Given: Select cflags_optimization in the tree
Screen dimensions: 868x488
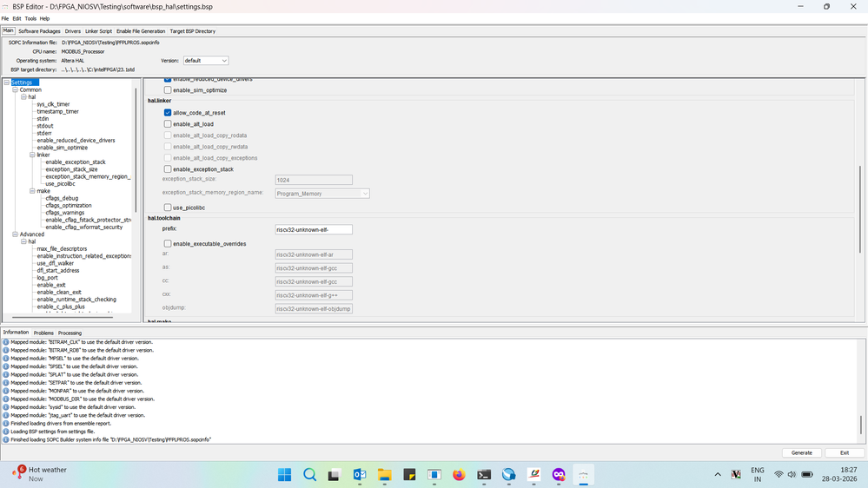Looking at the screenshot, I should coord(69,205).
